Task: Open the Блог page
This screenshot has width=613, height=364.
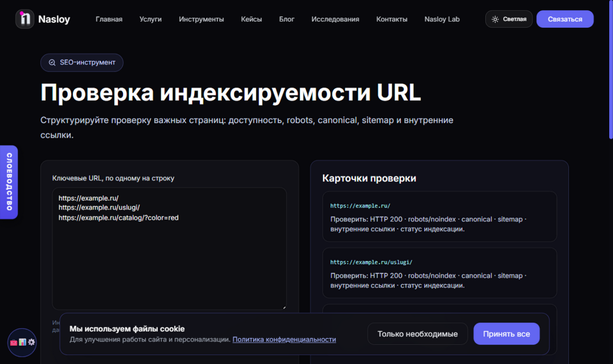Action: point(286,19)
